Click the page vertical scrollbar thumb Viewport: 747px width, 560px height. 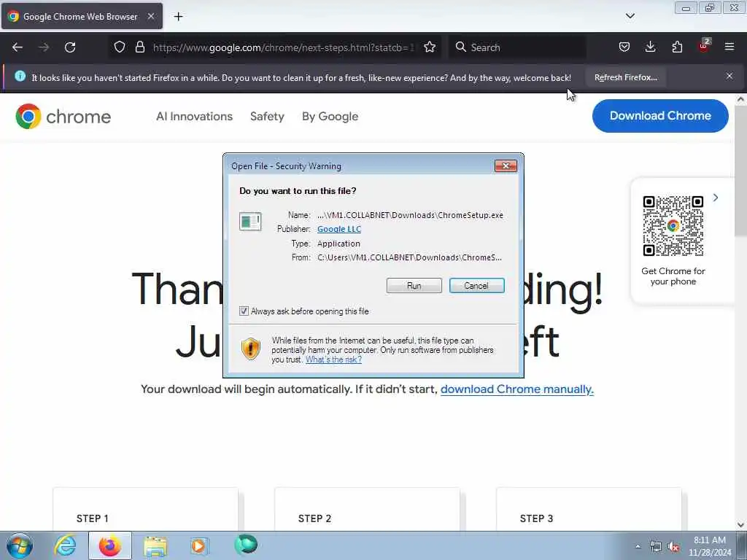pos(740,171)
